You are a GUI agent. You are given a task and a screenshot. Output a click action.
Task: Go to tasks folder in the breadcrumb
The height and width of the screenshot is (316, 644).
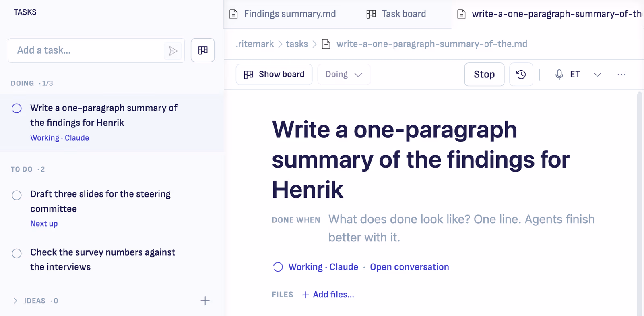[297, 44]
